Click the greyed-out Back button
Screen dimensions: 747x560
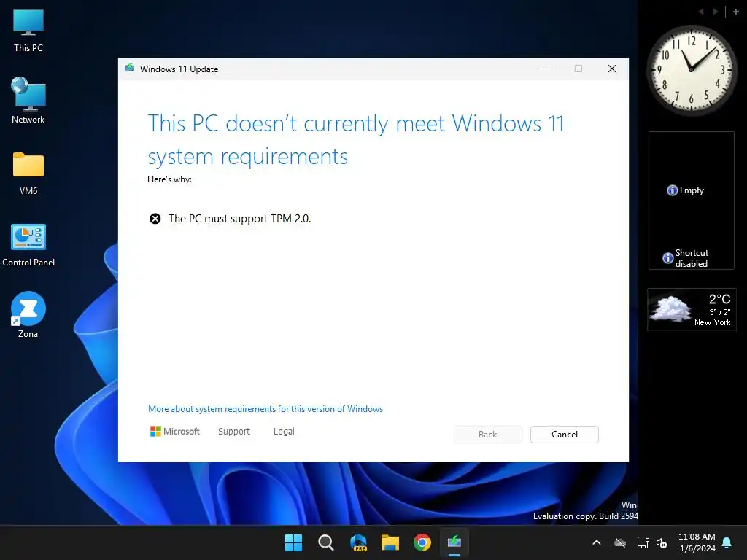coord(488,435)
